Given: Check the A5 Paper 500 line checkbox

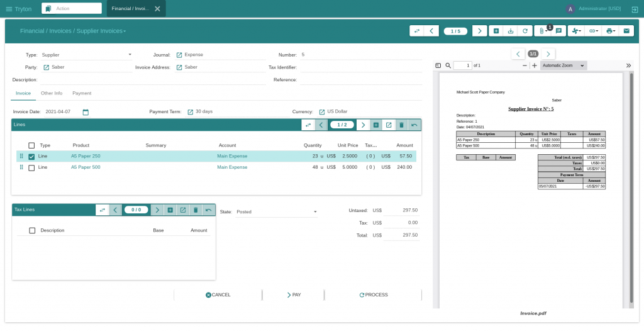Looking at the screenshot, I should 31,167.
